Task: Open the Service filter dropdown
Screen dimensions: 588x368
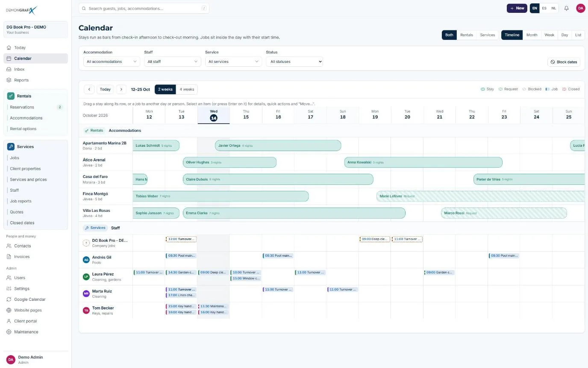Action: coord(233,62)
